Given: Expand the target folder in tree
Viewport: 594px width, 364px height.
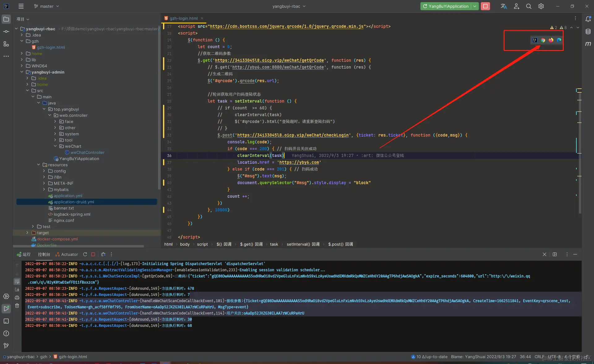Looking at the screenshot, I should (27, 233).
